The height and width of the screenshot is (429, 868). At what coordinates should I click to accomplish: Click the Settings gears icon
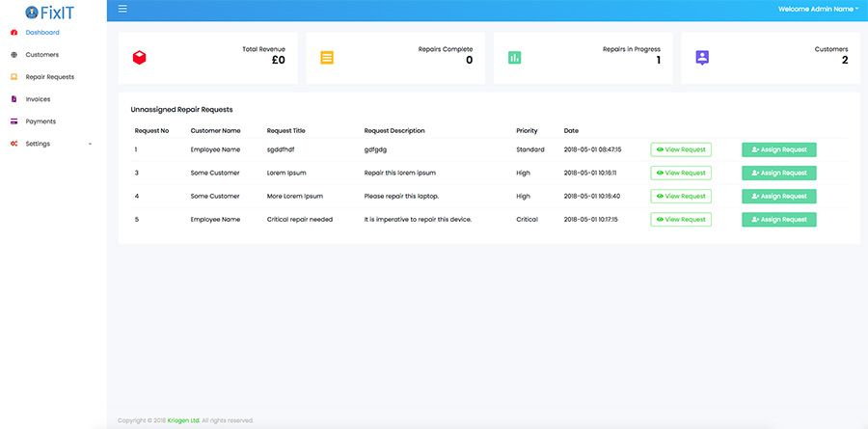click(x=14, y=144)
